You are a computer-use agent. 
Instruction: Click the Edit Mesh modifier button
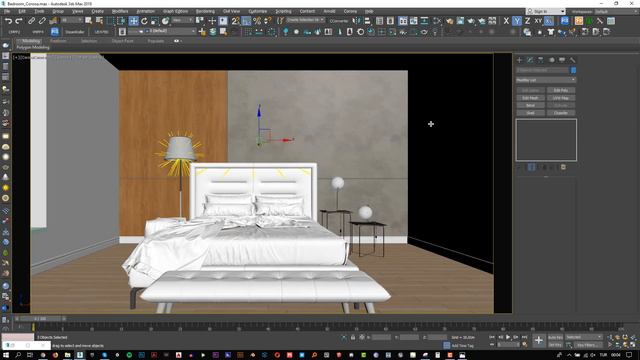click(530, 98)
